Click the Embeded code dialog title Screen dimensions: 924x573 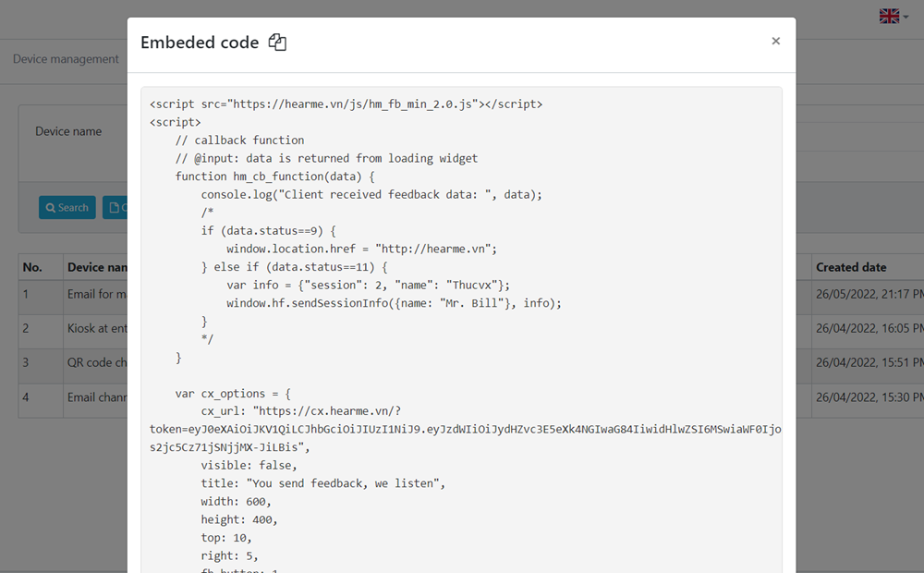(200, 43)
